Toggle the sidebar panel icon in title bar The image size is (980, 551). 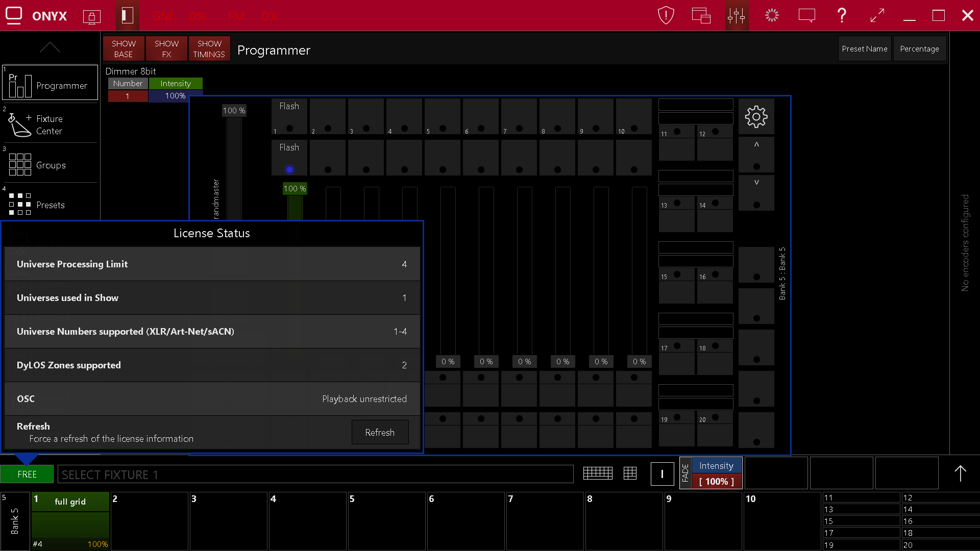click(x=127, y=15)
